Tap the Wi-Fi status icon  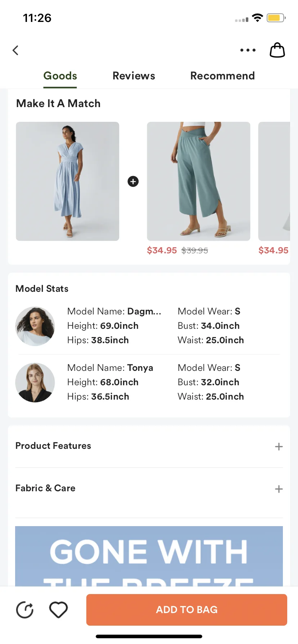257,18
